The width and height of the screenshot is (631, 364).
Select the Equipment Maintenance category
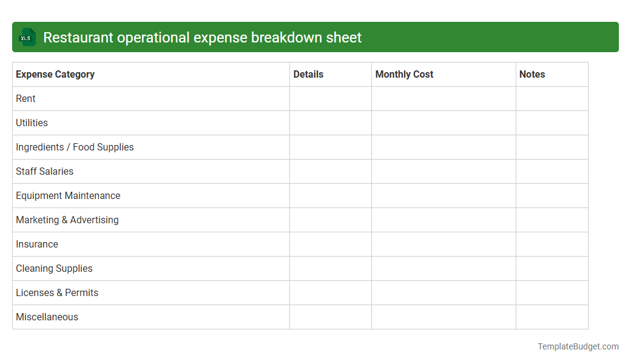pos(68,195)
